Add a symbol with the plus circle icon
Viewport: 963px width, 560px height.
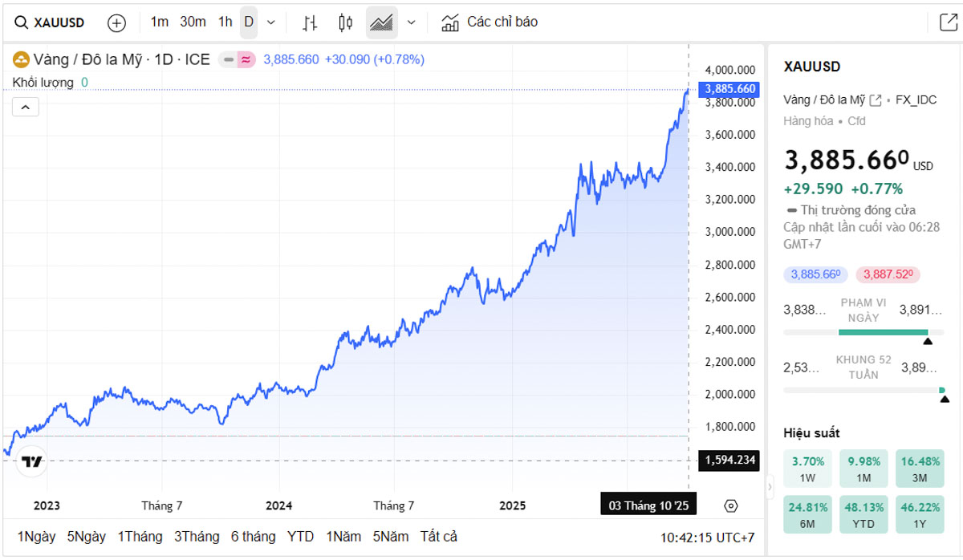tap(116, 22)
